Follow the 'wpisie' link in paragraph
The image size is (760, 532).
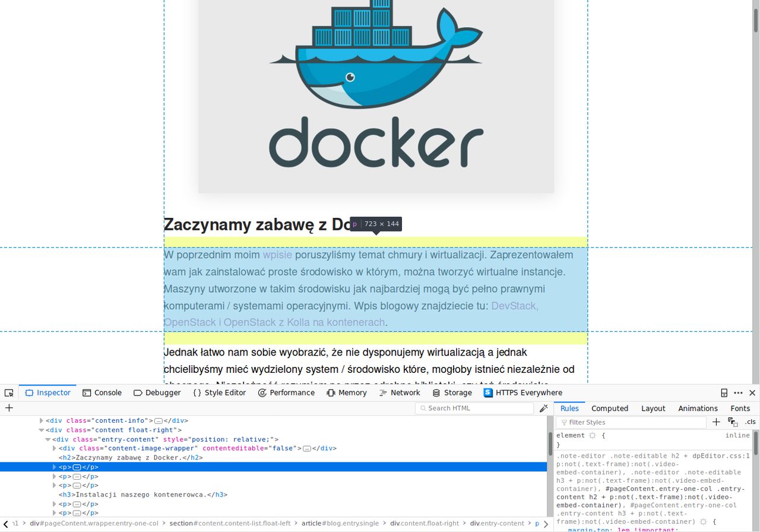point(277,255)
